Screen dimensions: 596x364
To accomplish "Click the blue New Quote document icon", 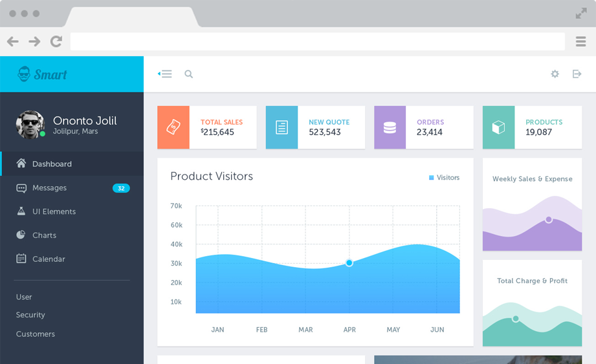I will [x=281, y=127].
